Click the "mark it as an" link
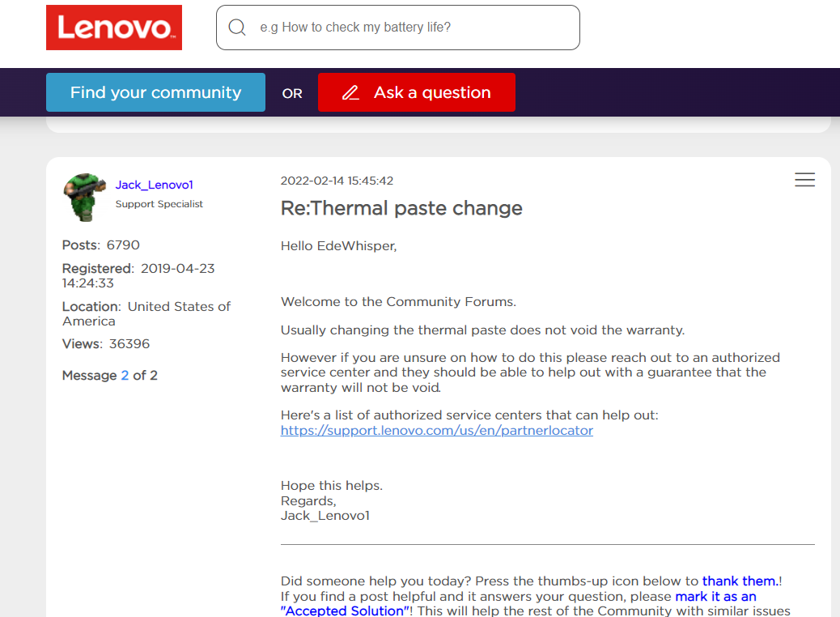Screen dimensions: 840x617 [715, 597]
